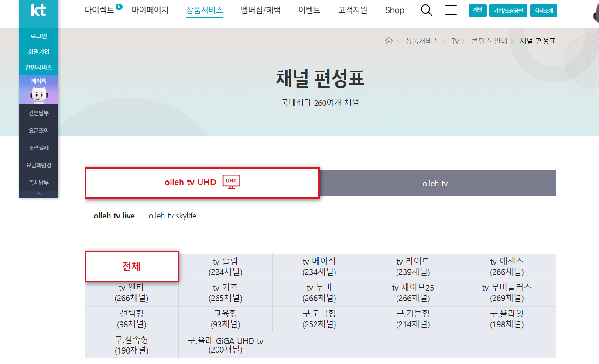Open the 회사소개 button
599x364 pixels.
tap(544, 10)
